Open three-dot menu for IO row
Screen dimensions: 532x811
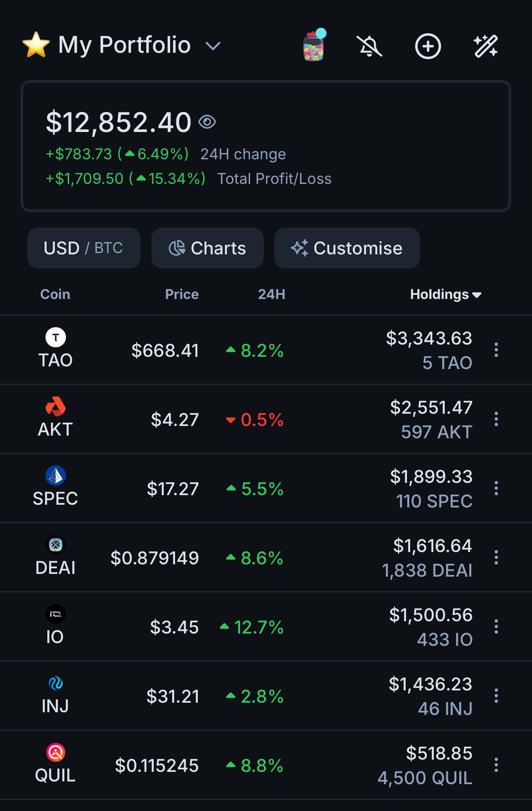click(x=496, y=627)
